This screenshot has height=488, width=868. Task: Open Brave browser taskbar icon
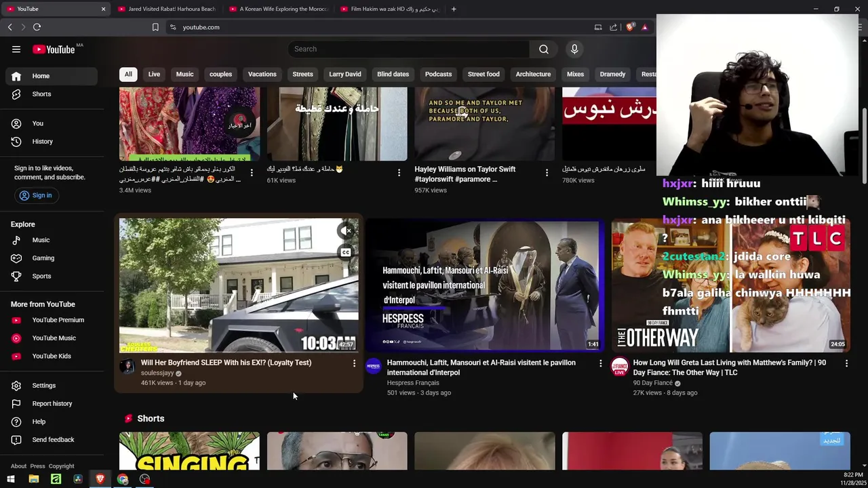pos(100,479)
